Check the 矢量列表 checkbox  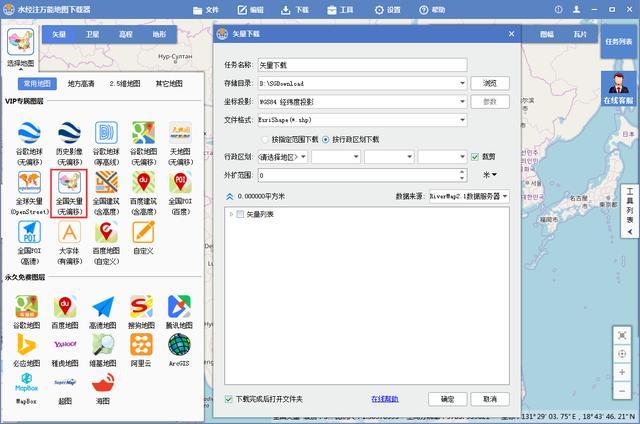(240, 214)
